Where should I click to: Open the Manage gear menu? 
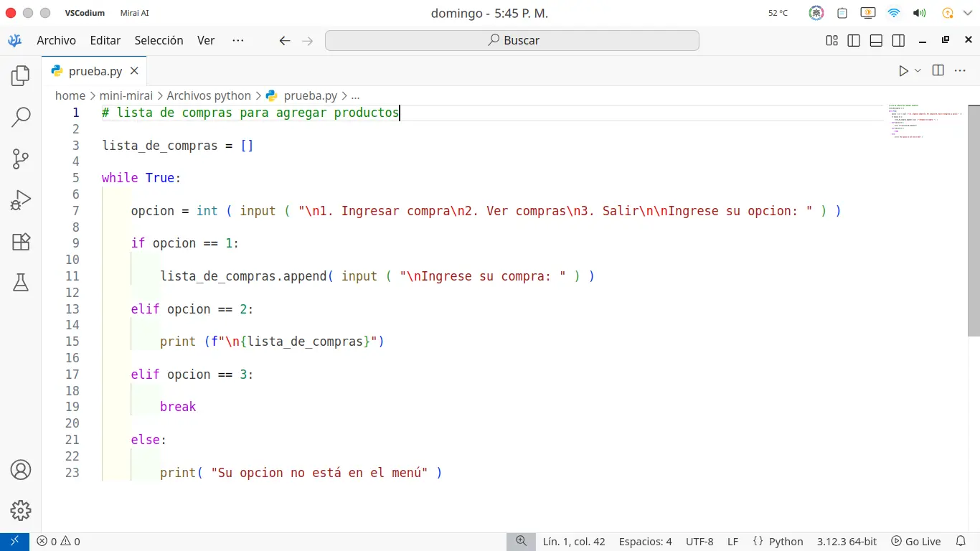point(21,511)
